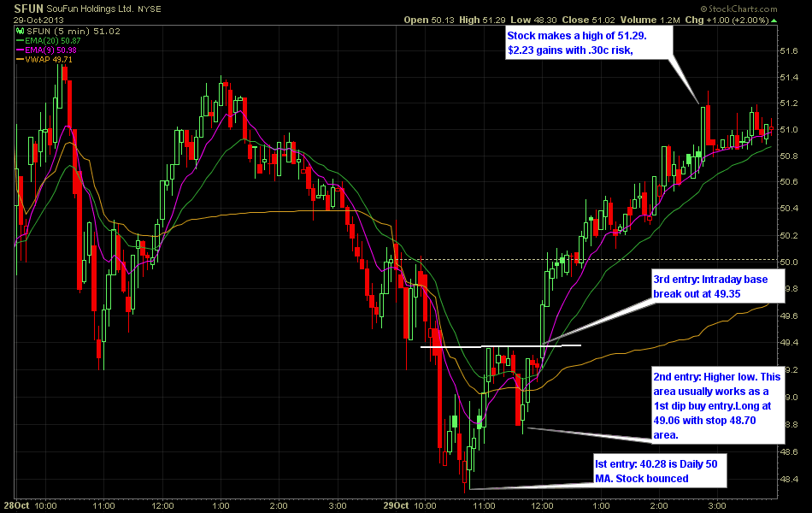Open the StockCharts.com copyright link

pyautogui.click(x=739, y=9)
